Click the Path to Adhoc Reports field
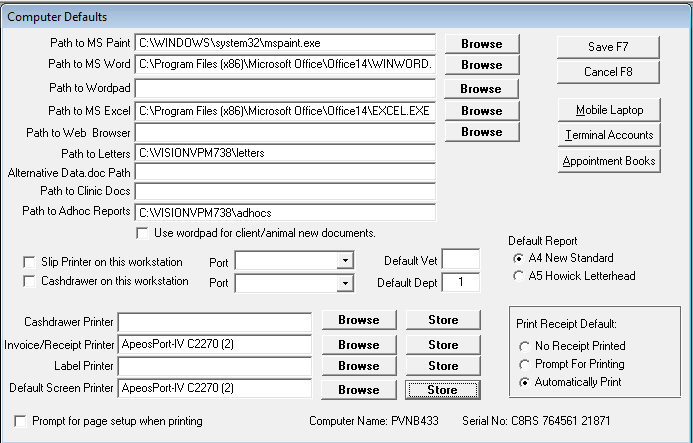 click(x=286, y=213)
